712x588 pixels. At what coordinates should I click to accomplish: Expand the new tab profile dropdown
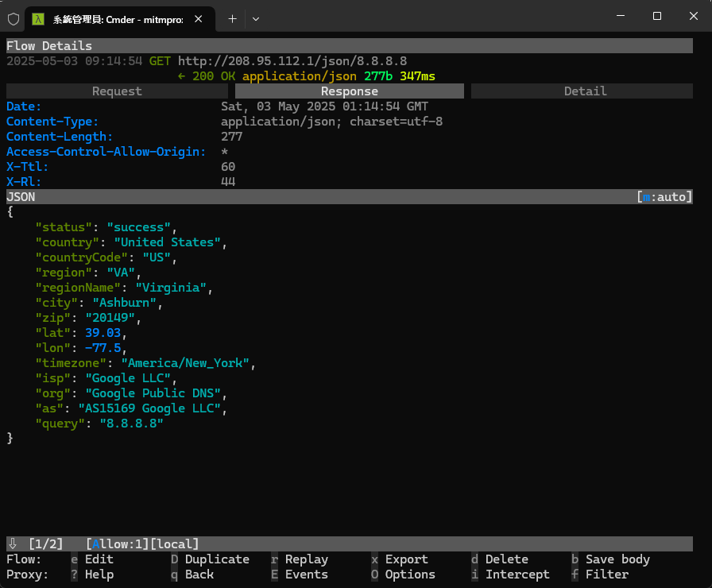point(255,18)
